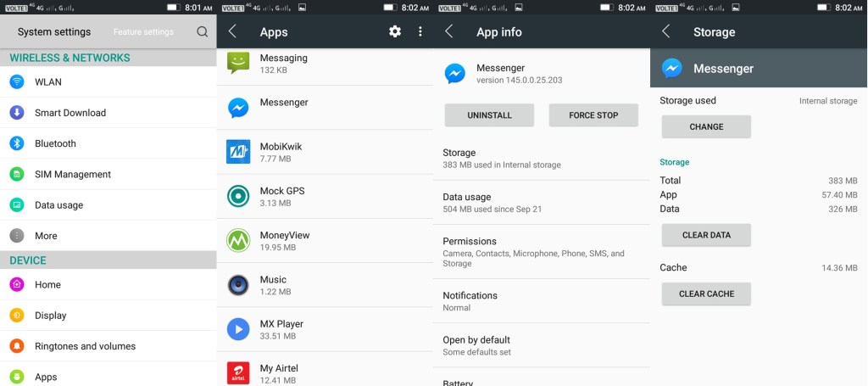Go back from Storage screen
The image size is (868, 386).
tap(666, 31)
